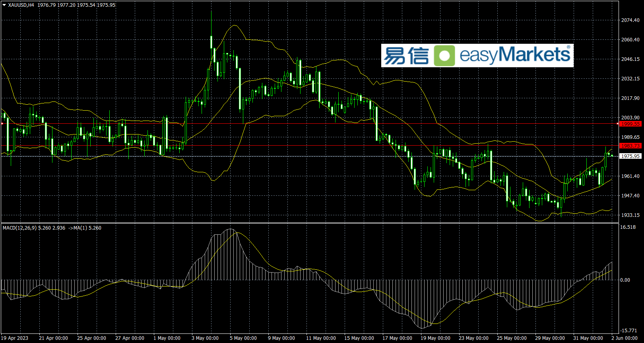Click the 易信 Chinese logo characters

[406, 56]
